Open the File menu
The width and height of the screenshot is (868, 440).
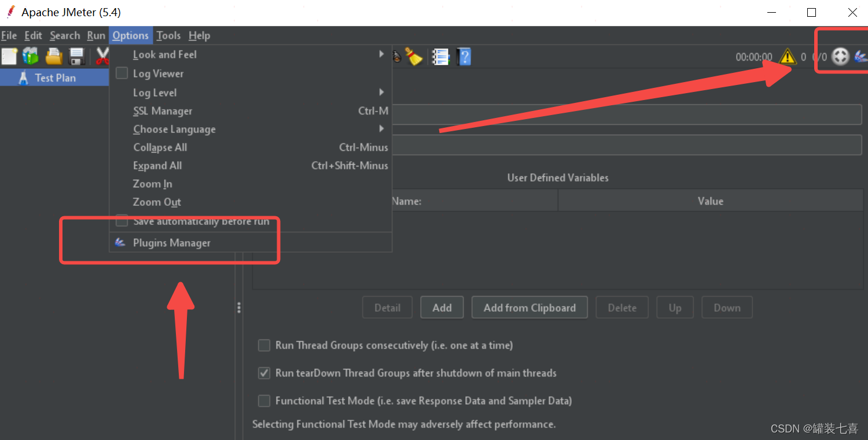[9, 35]
